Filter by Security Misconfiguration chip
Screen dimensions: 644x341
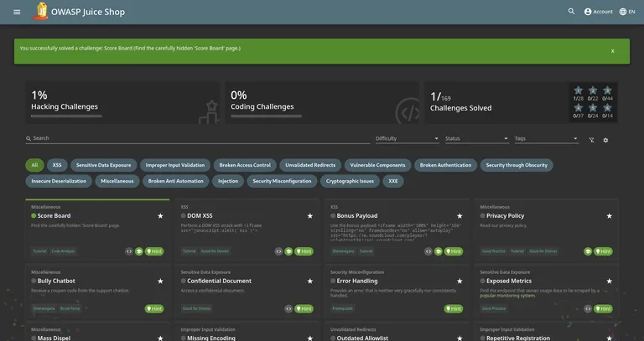pyautogui.click(x=282, y=181)
